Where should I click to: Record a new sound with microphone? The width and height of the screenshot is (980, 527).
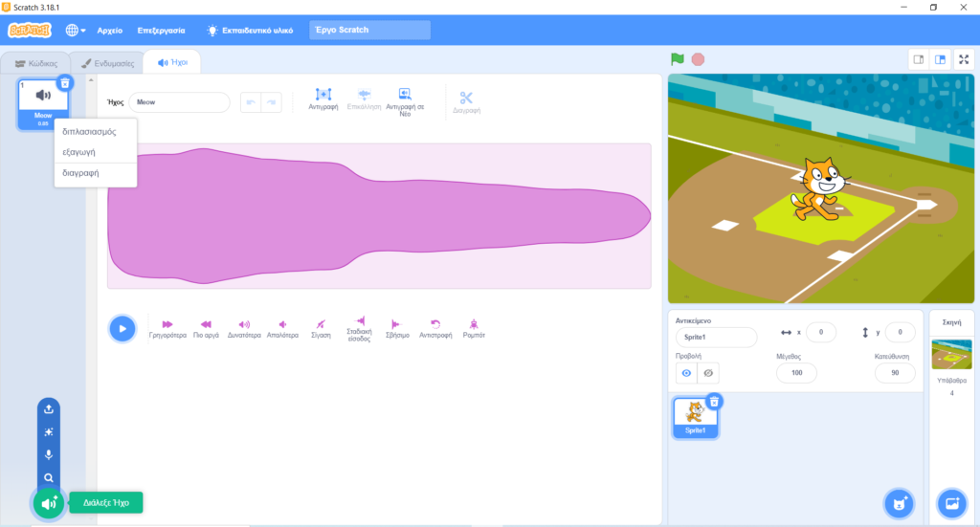[49, 454]
